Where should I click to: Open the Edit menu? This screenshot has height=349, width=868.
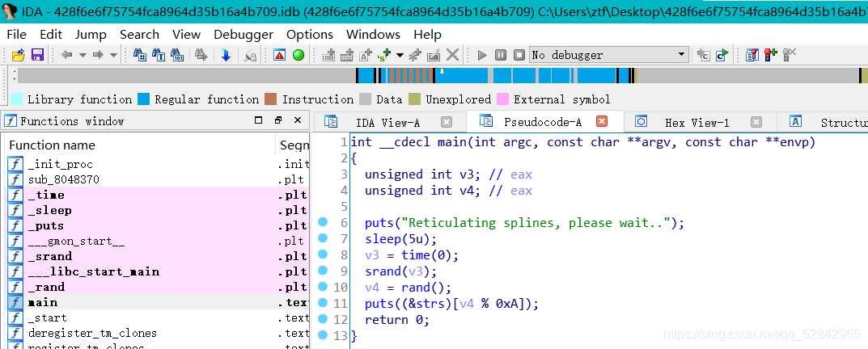point(51,34)
